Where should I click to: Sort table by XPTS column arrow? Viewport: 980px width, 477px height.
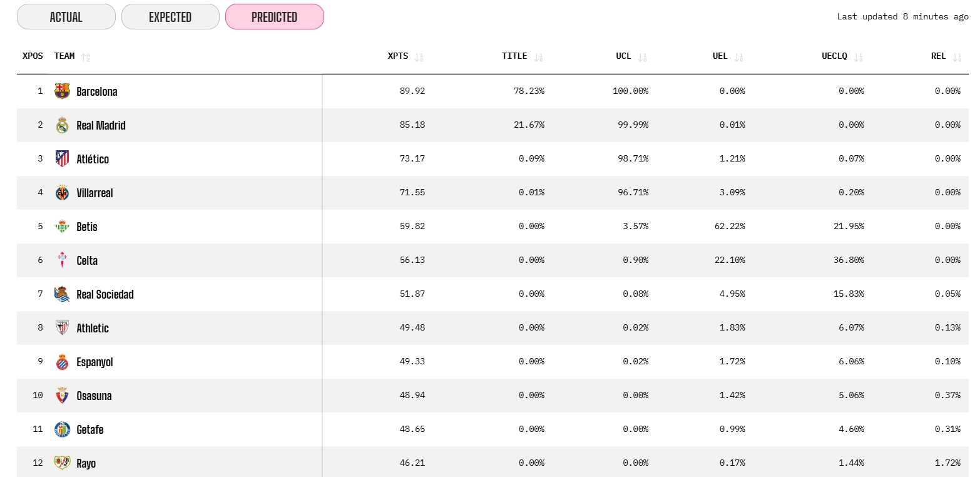point(419,57)
